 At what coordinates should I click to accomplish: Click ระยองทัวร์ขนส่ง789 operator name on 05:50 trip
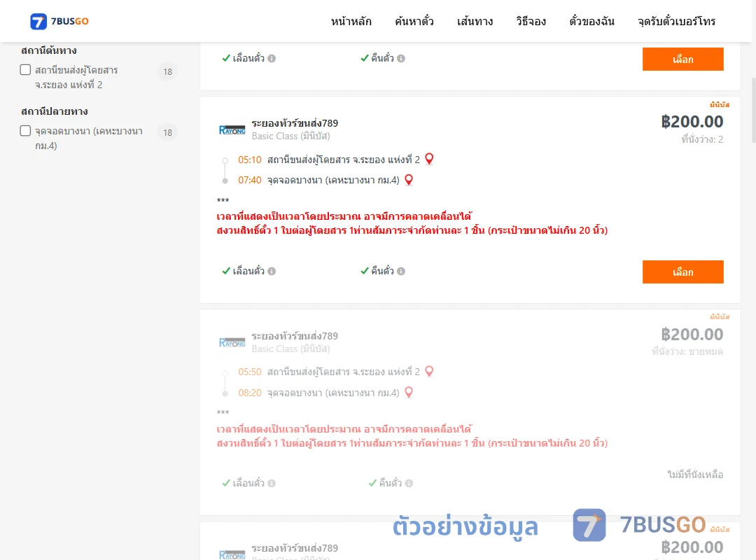[x=295, y=336]
